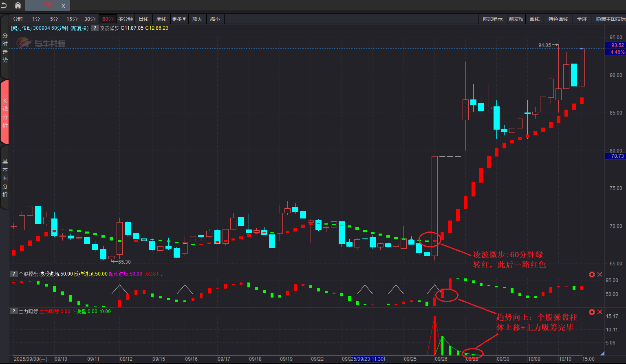Open settings gear for 个股操盘 panel
Image resolution: width=626 pixels, height=364 pixels.
[x=592, y=274]
